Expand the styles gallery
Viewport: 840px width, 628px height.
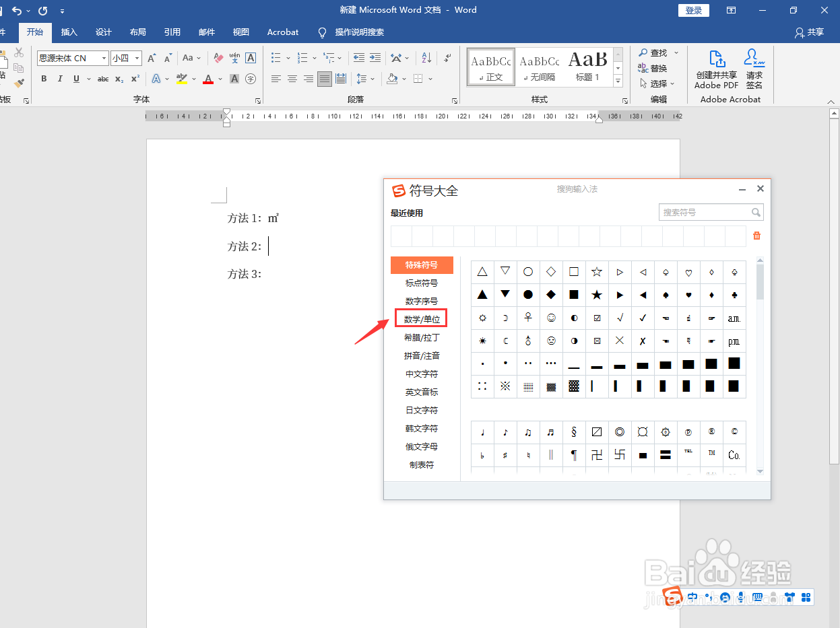[618, 81]
